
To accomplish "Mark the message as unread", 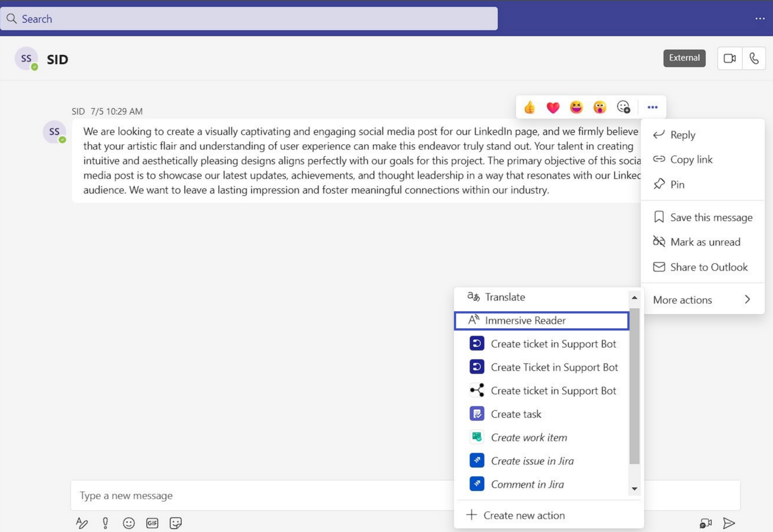I will point(704,242).
